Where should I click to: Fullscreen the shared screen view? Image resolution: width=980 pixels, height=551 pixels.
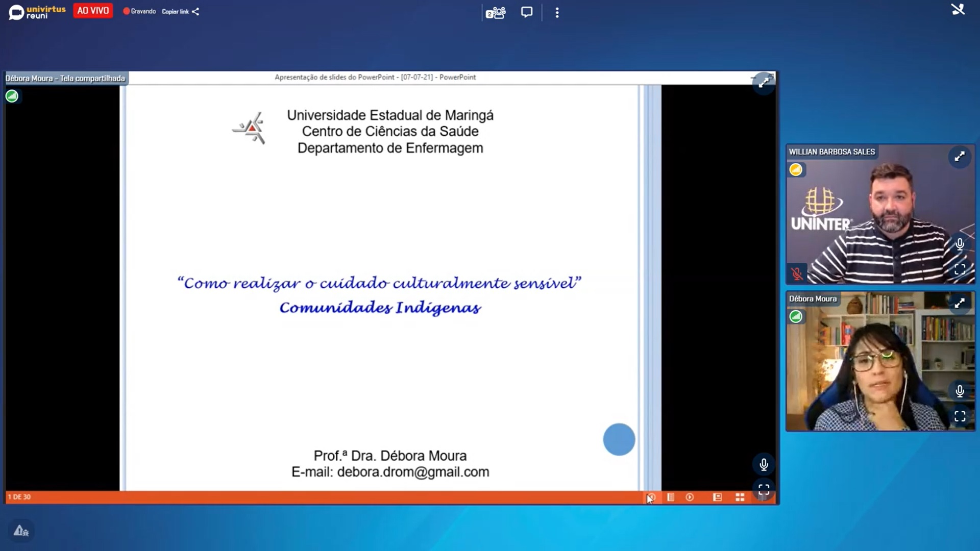tap(764, 490)
